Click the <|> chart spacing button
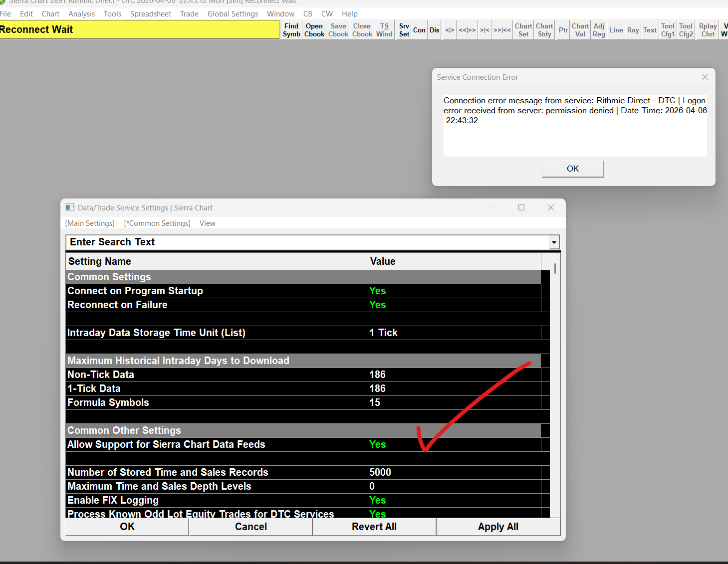Viewport: 728px width, 564px height. click(450, 30)
